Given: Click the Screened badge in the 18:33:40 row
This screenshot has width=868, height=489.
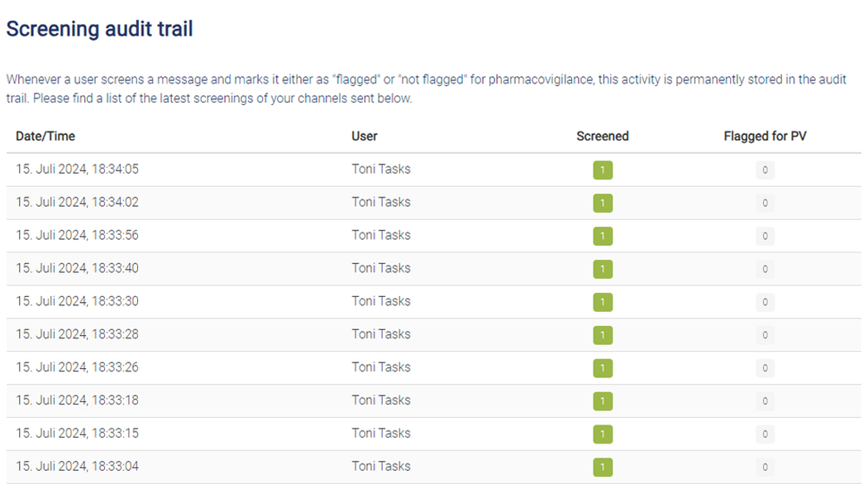Looking at the screenshot, I should click(x=603, y=269).
